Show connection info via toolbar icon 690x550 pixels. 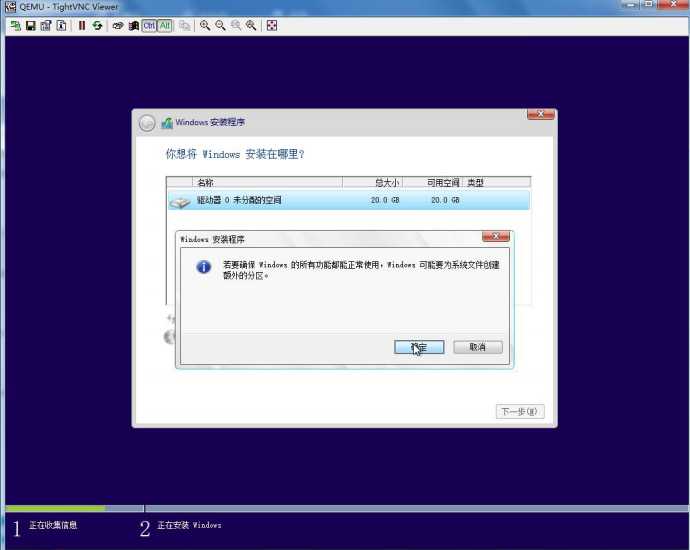pos(62,26)
